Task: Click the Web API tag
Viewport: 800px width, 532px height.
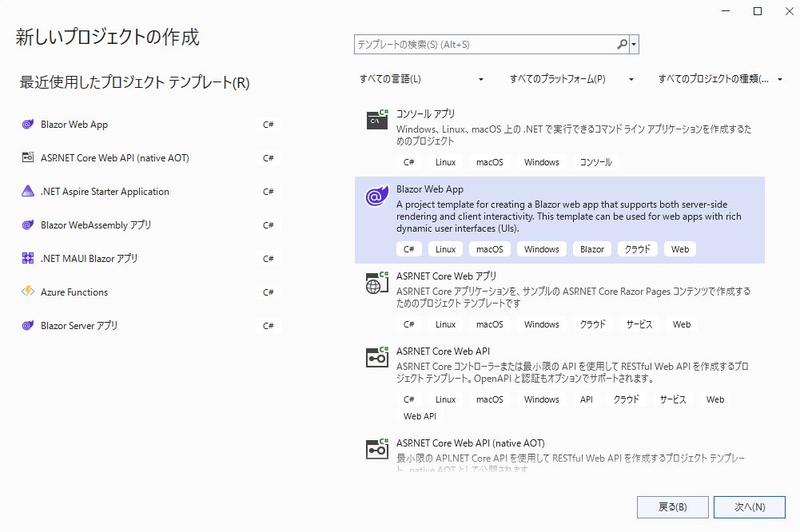Action: click(420, 416)
